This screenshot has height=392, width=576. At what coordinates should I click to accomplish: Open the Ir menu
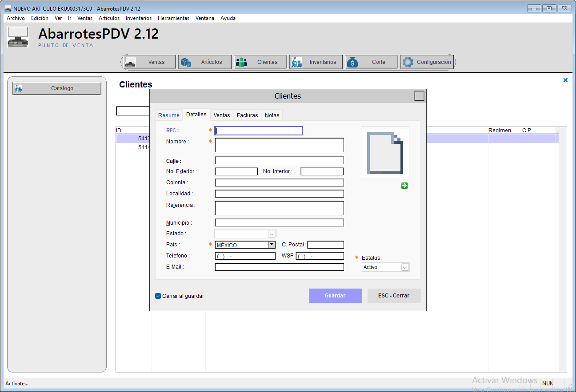[69, 18]
